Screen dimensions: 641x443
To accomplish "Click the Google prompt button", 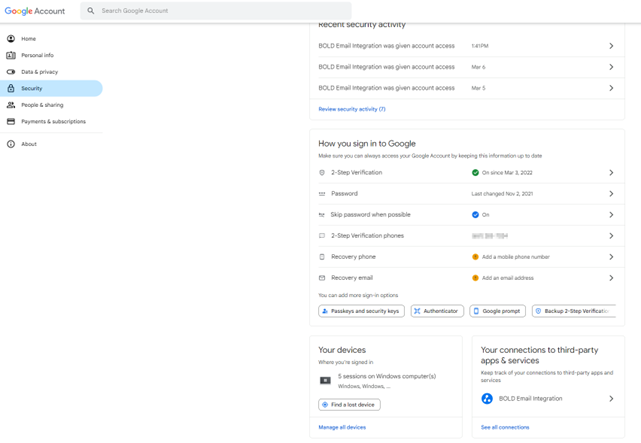I will (x=498, y=311).
